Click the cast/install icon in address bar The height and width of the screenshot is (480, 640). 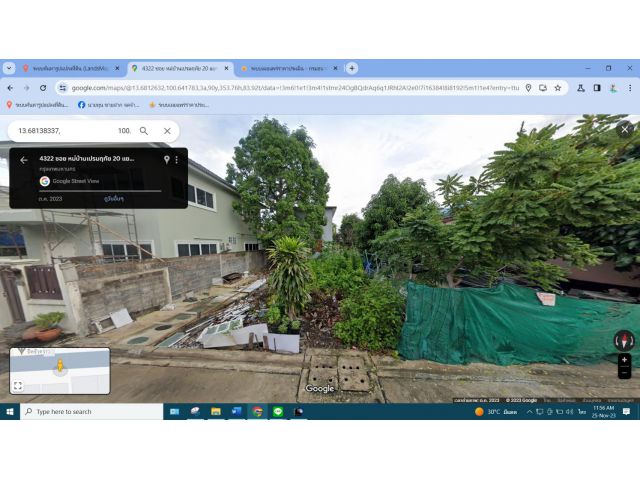[543, 88]
